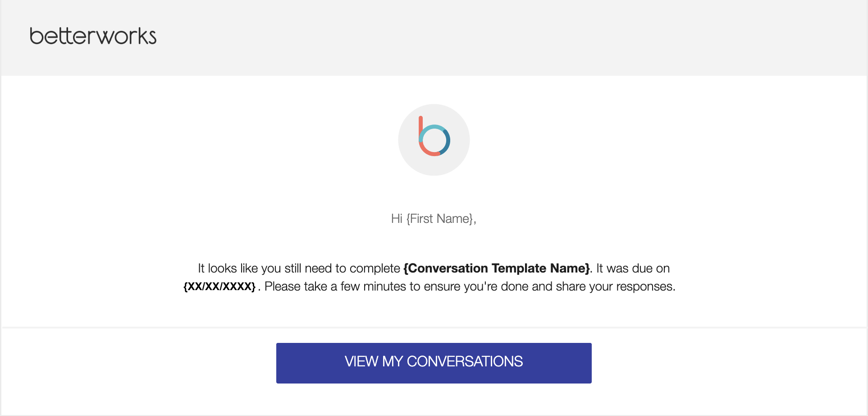The image size is (868, 416).
Task: Click the betterworks wordmark logo
Action: (x=93, y=36)
